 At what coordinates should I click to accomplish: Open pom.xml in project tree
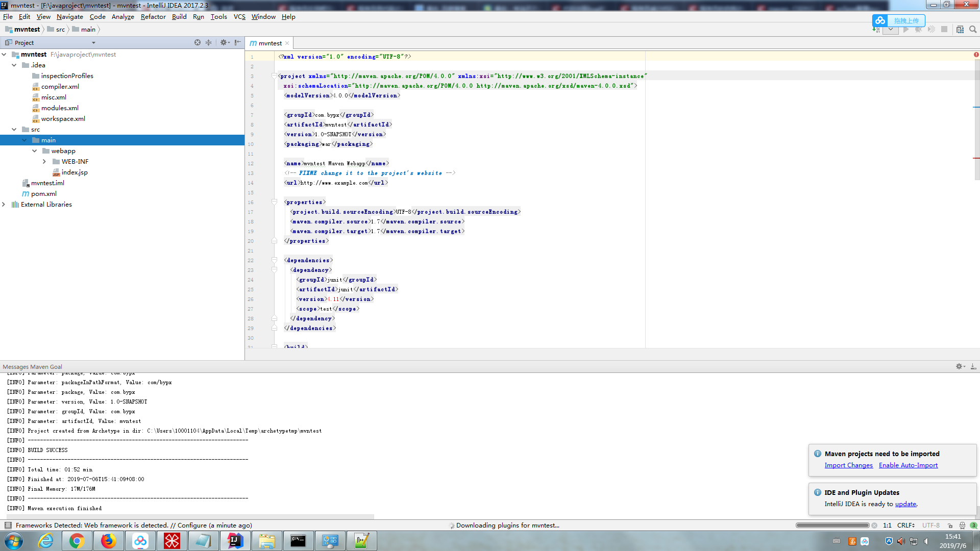[x=43, y=194]
